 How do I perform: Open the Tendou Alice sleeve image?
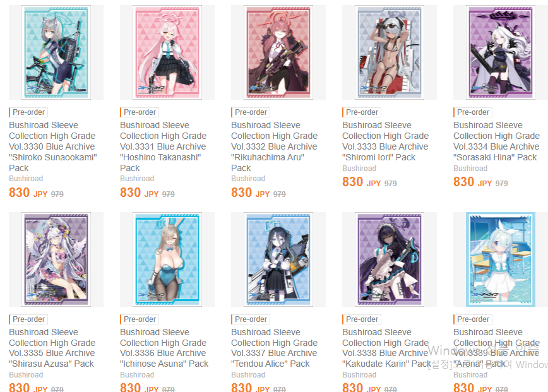click(x=278, y=259)
